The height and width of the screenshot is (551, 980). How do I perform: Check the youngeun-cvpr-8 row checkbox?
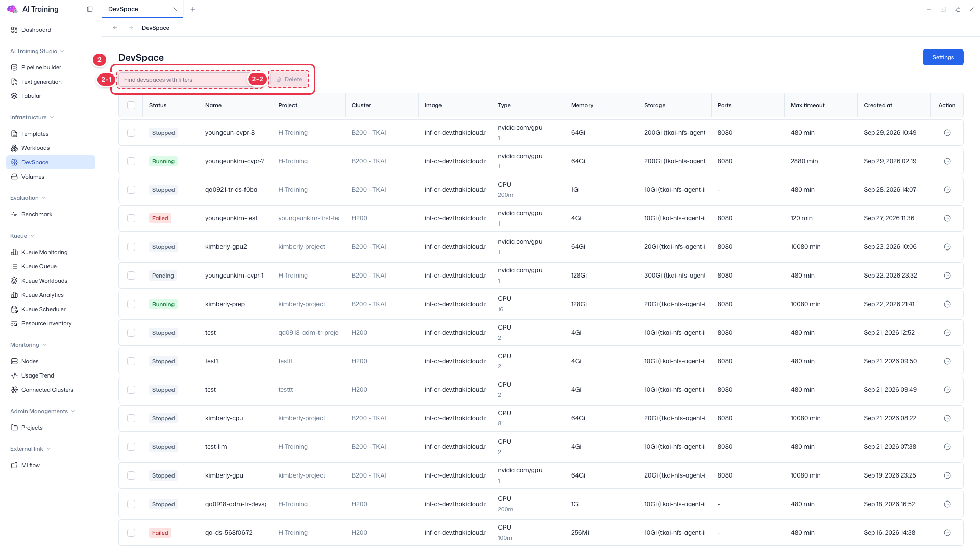[x=131, y=133]
